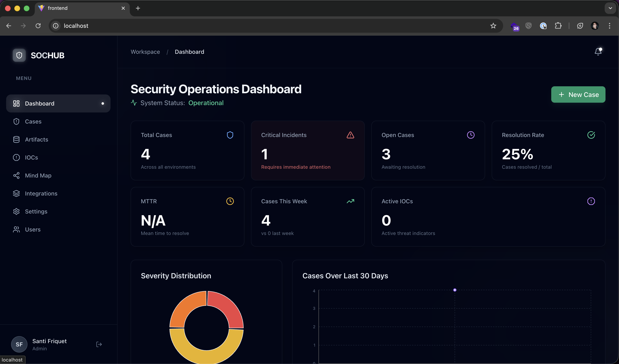Select the Artifacts database icon
619x364 pixels.
16,139
